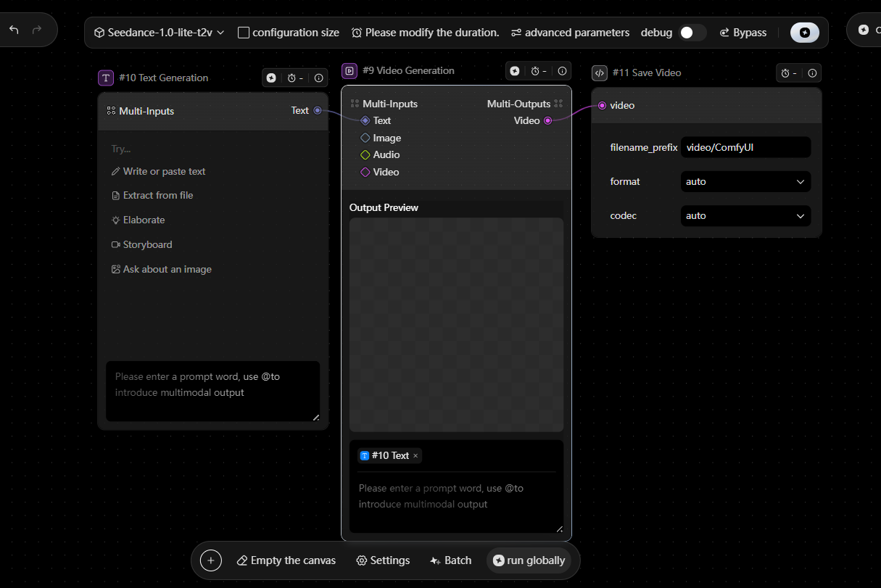Toggle the debug switch
881x588 pixels.
point(692,33)
